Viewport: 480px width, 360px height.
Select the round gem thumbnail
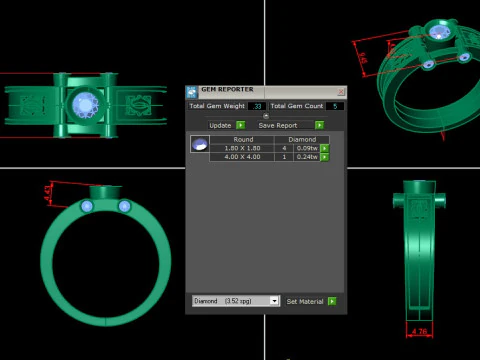200,144
